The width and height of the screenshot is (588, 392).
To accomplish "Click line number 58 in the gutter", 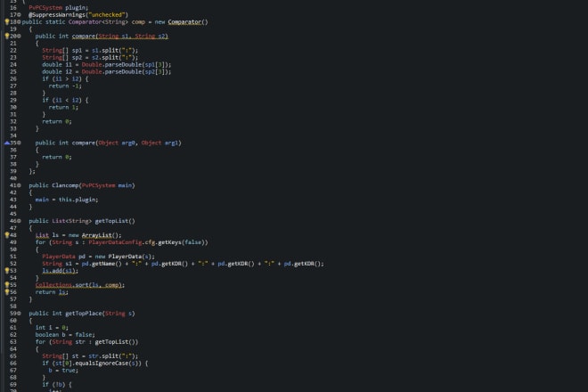I will [13, 306].
